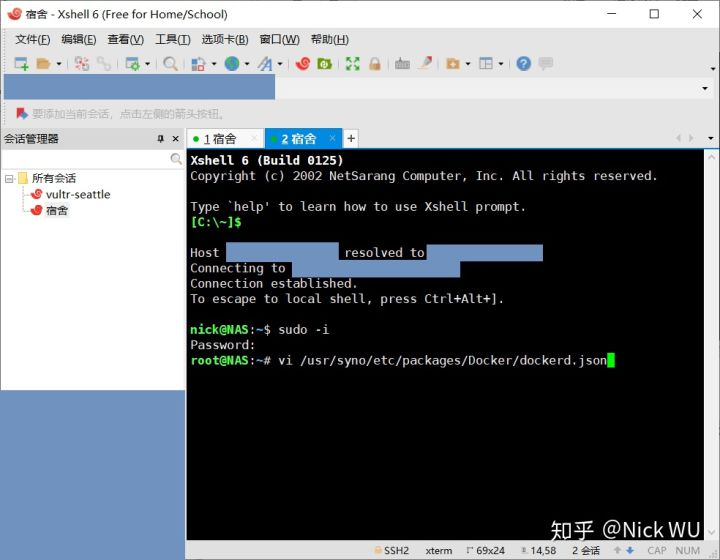
Task: Click the '2 会话' status bar entry
Action: pos(586,550)
